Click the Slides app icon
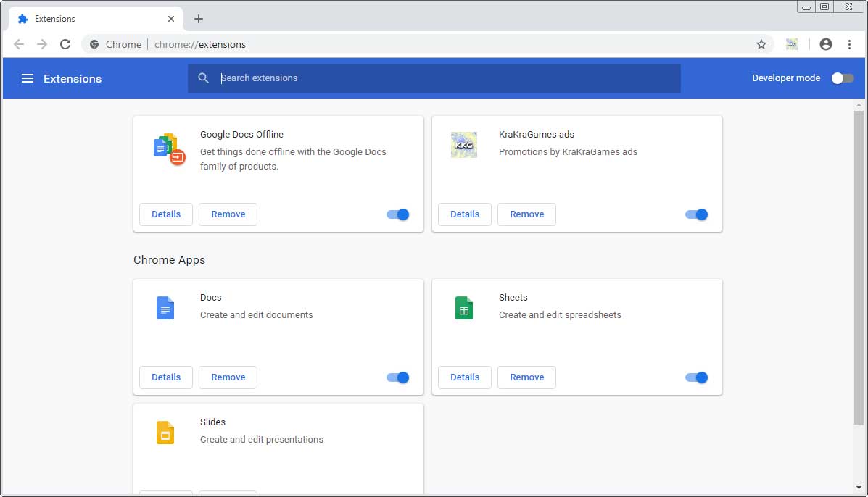 165,432
